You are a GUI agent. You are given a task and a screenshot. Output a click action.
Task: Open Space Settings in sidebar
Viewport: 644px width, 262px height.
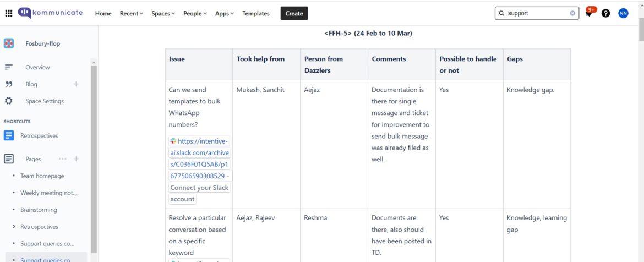44,101
